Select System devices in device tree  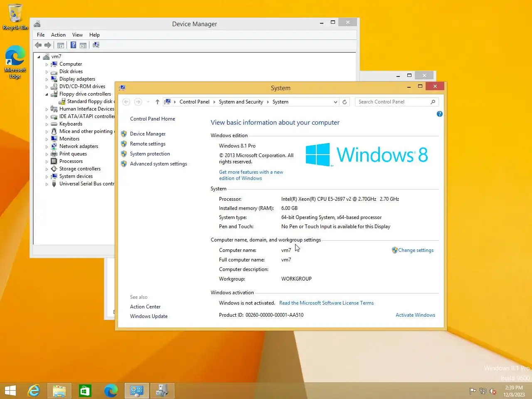click(x=76, y=176)
